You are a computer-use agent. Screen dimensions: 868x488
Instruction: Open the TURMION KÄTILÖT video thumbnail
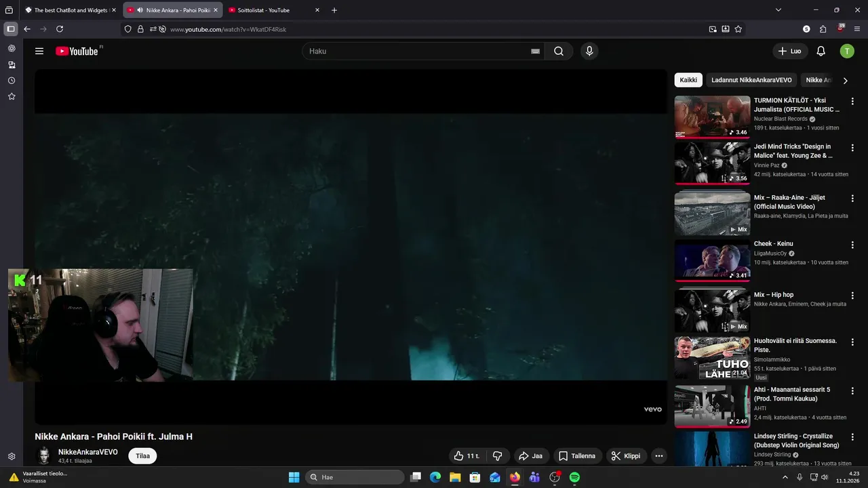click(712, 117)
